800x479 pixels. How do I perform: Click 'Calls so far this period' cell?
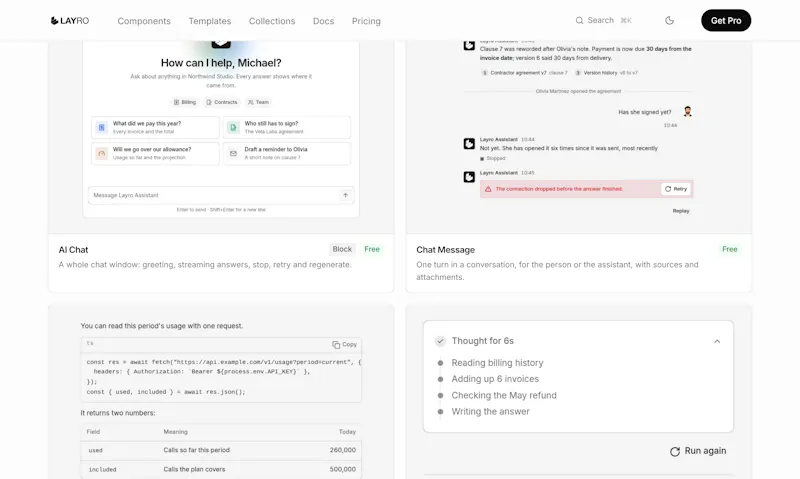[x=196, y=450]
